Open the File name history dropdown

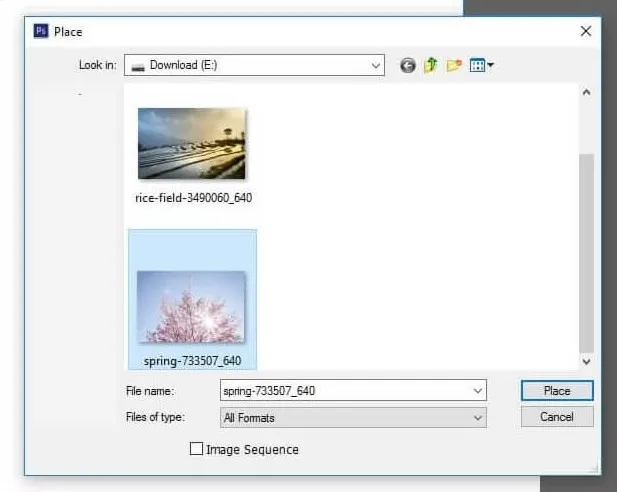(478, 391)
